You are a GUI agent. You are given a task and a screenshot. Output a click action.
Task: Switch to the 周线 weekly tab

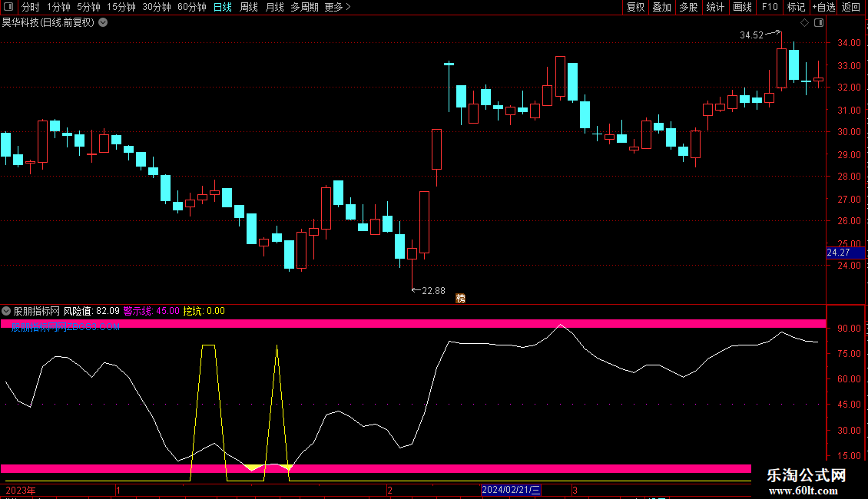coord(249,7)
